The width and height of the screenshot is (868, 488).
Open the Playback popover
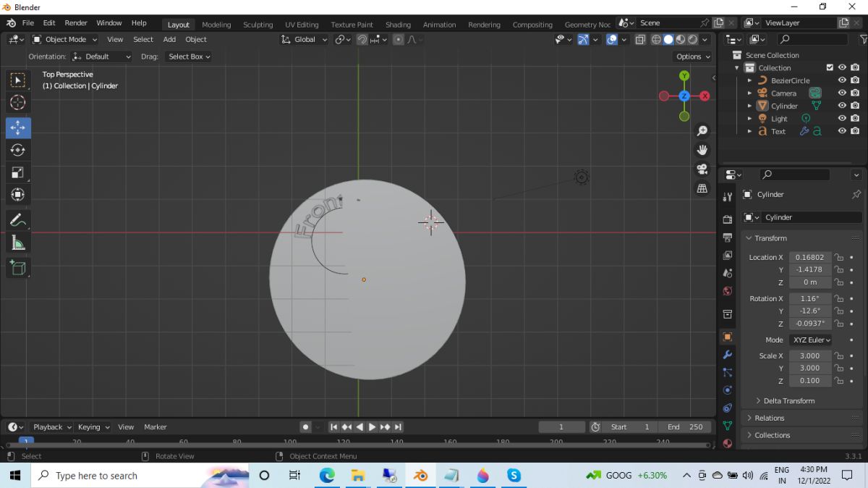coord(51,427)
